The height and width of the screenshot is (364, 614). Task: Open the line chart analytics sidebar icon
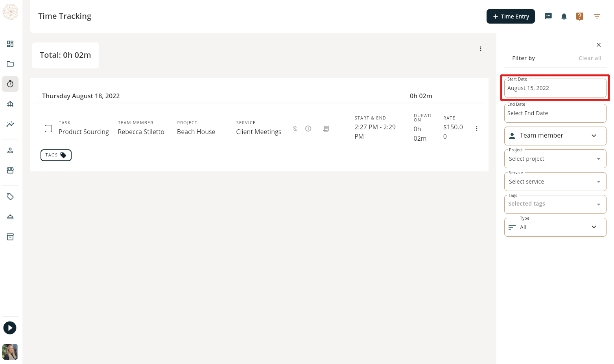click(10, 124)
